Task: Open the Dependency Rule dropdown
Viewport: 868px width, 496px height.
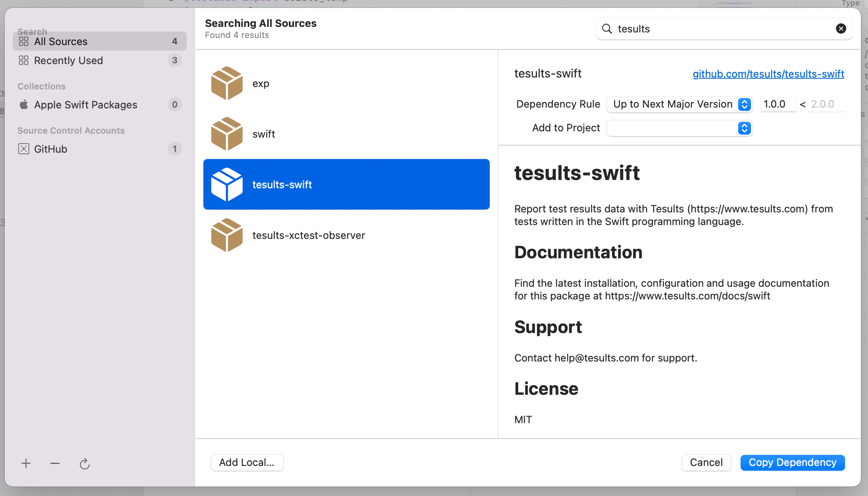Action: click(679, 104)
